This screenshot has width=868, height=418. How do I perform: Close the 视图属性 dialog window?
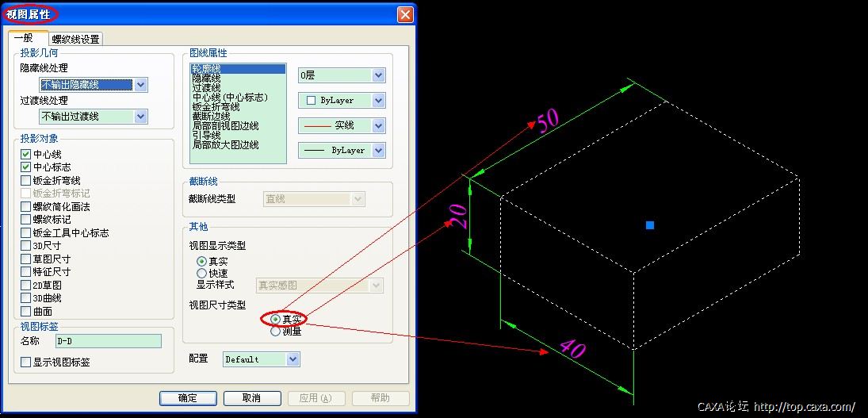(405, 14)
